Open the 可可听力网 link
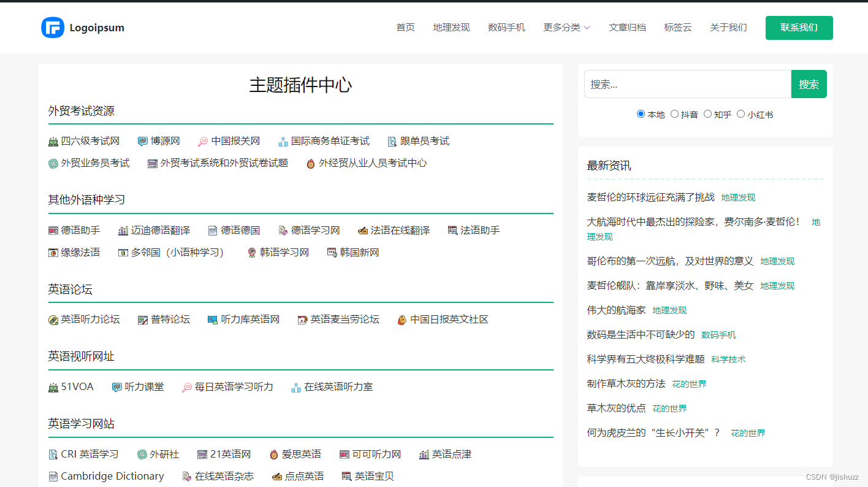Viewport: 868px width, 487px height. point(376,454)
